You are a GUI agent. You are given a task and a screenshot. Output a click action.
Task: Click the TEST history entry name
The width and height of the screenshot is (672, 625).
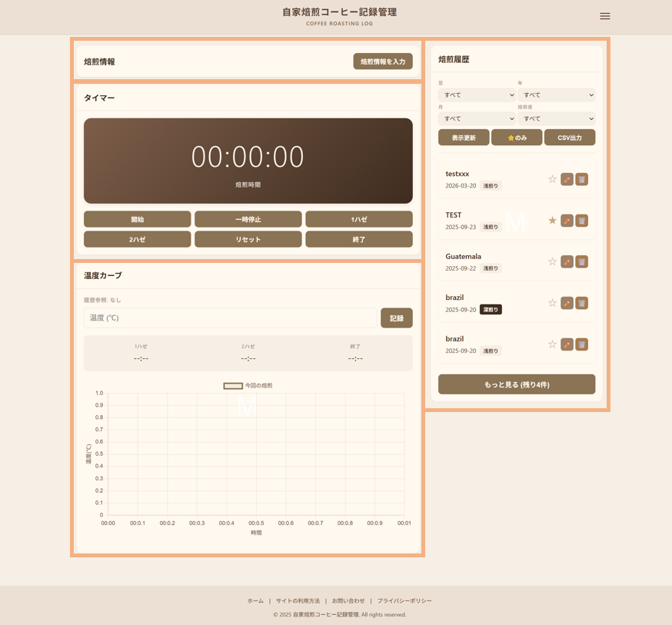coord(454,215)
